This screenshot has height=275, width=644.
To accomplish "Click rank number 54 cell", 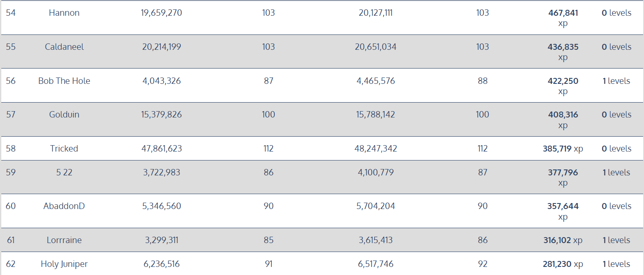I will coord(11,13).
